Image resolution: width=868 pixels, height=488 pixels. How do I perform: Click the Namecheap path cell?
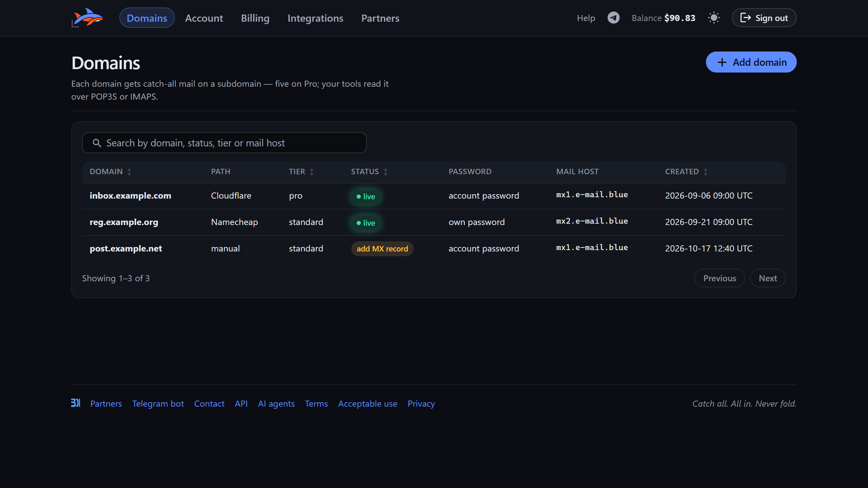(x=234, y=222)
